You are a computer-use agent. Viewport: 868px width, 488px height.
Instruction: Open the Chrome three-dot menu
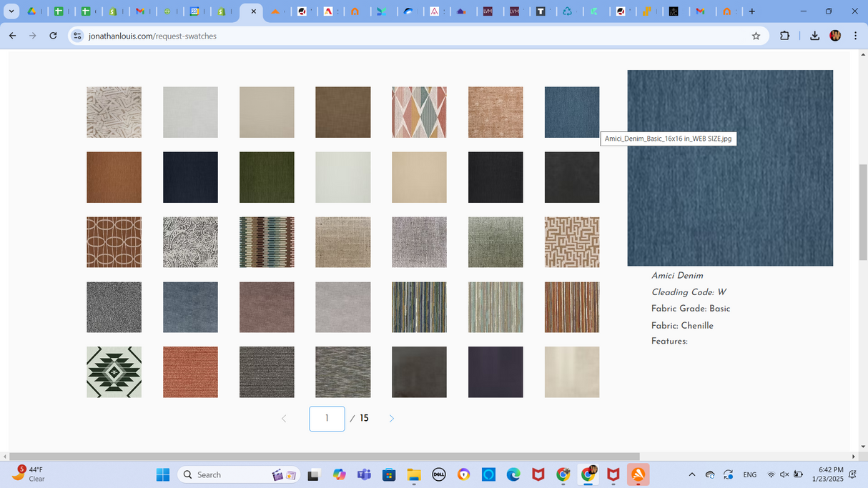(855, 36)
